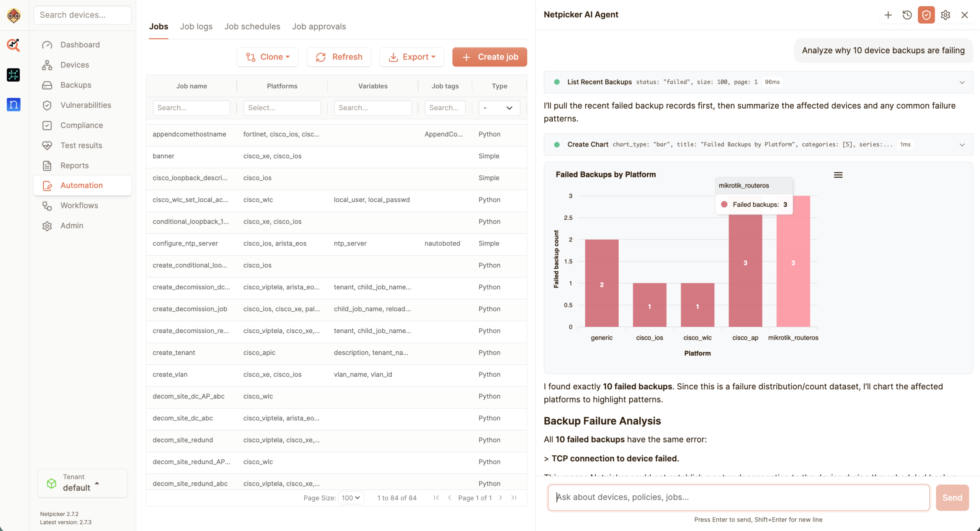Sort by the Platforms column header
This screenshot has height=531, width=980.
pos(282,86)
